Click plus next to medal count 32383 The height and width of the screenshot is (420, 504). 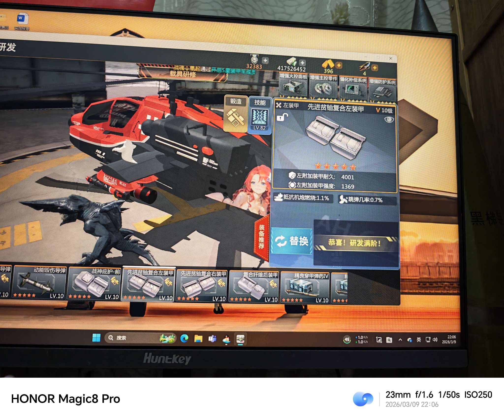point(265,60)
